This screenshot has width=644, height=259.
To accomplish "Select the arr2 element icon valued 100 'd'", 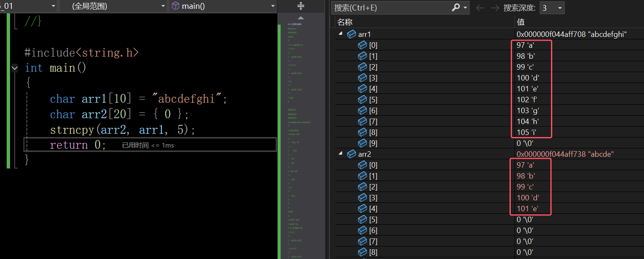I will click(x=362, y=198).
